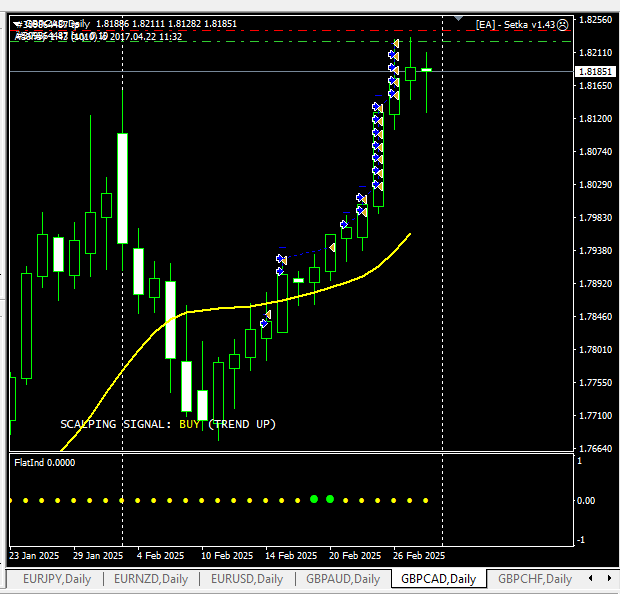Click the '2017.04.22 11:32' timestamp text
The width and height of the screenshot is (620, 594).
coord(146,37)
